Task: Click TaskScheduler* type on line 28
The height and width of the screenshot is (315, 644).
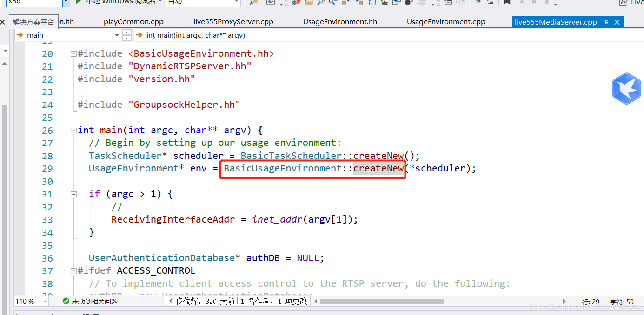Action: (x=128, y=156)
